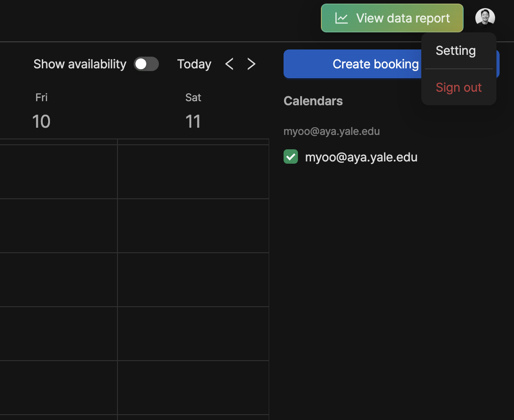Advance to next week with right chevron

click(251, 64)
